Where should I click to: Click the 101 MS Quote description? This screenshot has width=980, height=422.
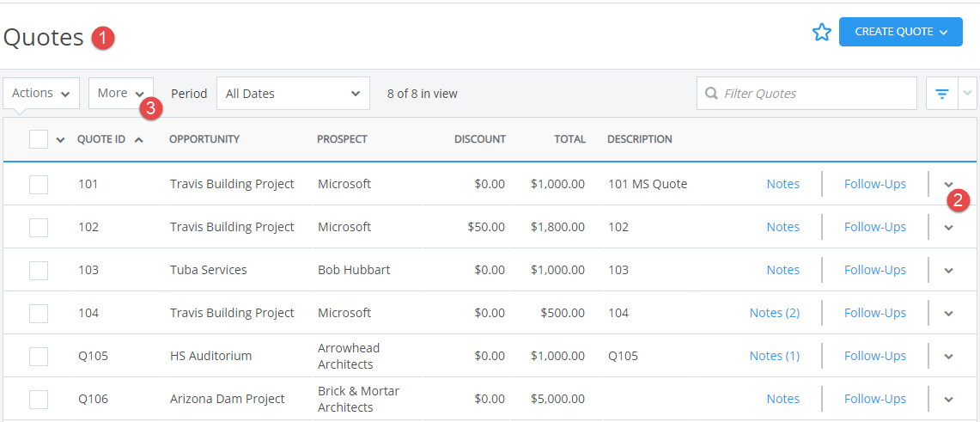[648, 184]
